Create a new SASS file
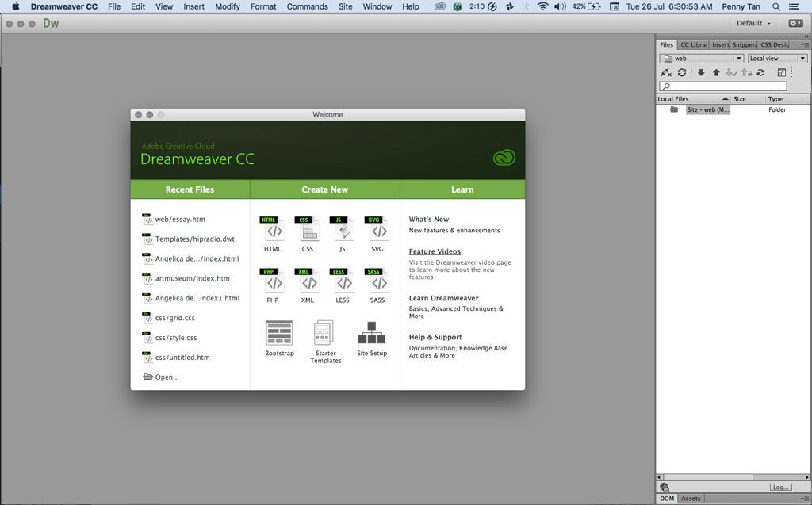This screenshot has height=505, width=812. click(377, 285)
